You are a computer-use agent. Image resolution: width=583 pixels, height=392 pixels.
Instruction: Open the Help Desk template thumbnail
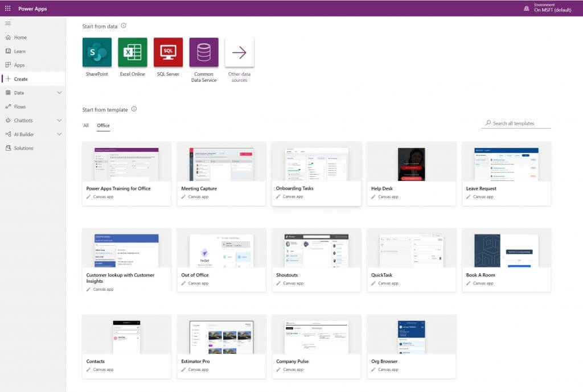pyautogui.click(x=411, y=164)
